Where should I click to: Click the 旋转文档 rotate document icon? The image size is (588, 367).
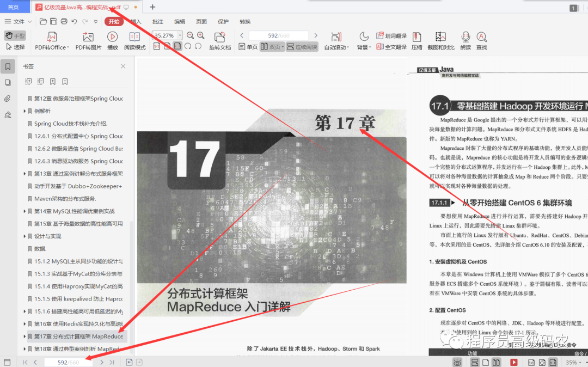(219, 37)
